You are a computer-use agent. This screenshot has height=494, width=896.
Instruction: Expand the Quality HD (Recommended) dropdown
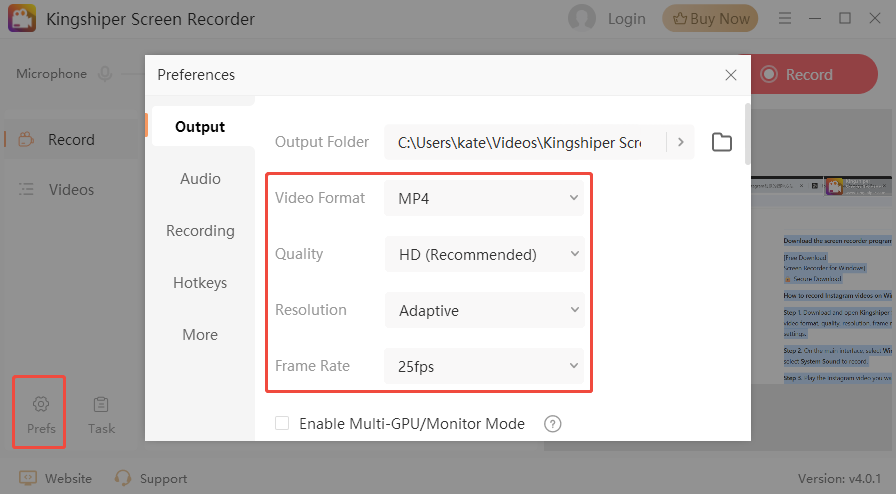484,254
